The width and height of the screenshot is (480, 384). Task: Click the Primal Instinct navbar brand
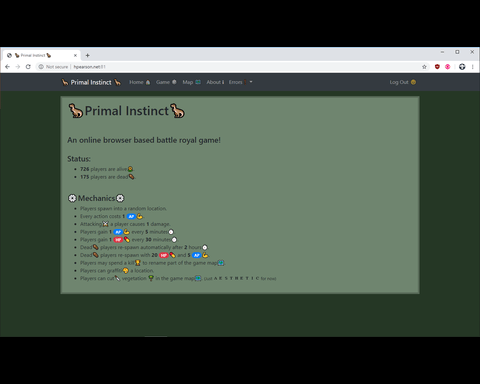pyautogui.click(x=91, y=82)
